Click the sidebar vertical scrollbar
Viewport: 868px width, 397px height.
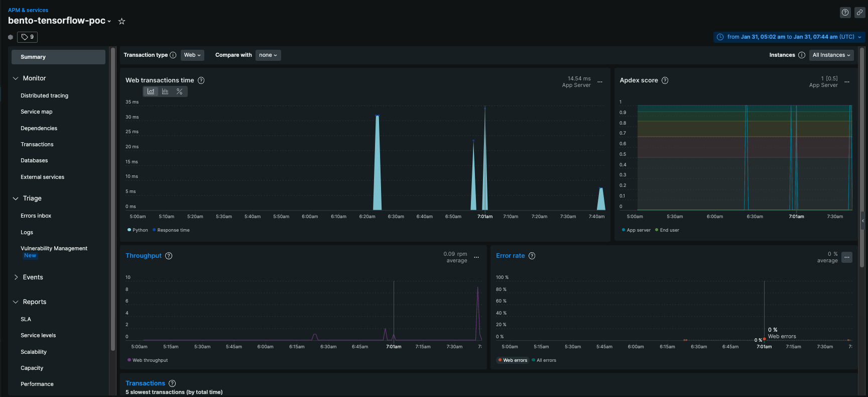click(113, 199)
